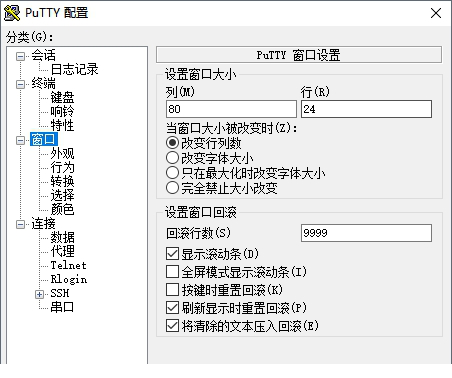Open the 键盘 settings category
This screenshot has width=452, height=378.
click(x=62, y=97)
